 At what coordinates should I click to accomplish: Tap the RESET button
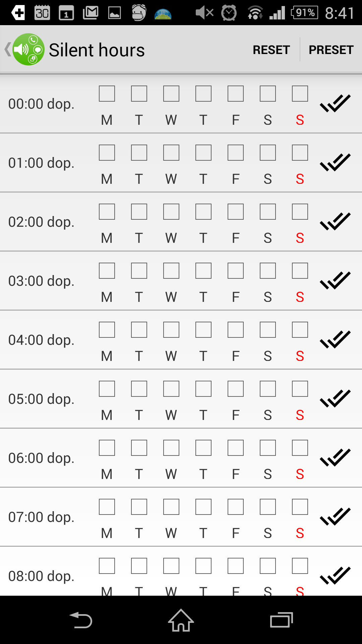(x=271, y=50)
